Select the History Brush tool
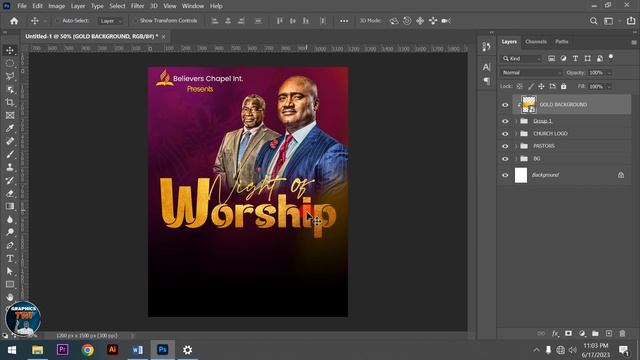 pos(10,180)
